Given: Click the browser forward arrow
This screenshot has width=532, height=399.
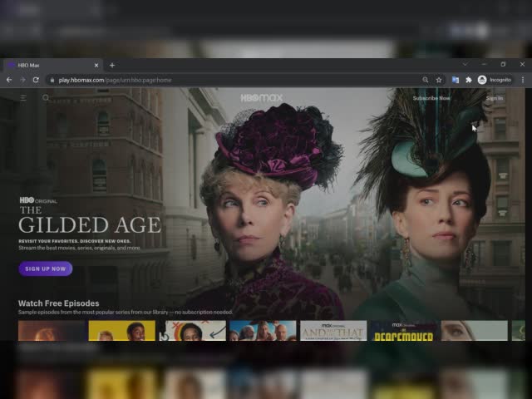Looking at the screenshot, I should pos(22,80).
